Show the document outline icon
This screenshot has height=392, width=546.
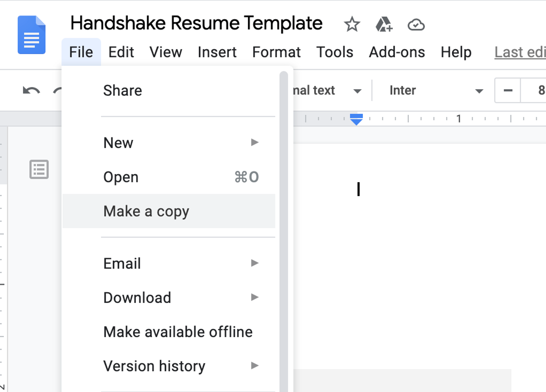[x=39, y=169]
